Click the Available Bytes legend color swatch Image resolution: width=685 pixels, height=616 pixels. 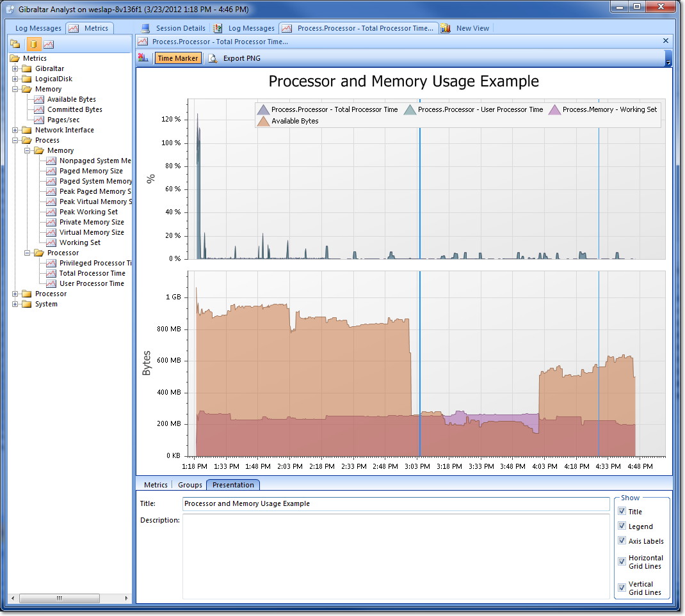[x=263, y=121]
